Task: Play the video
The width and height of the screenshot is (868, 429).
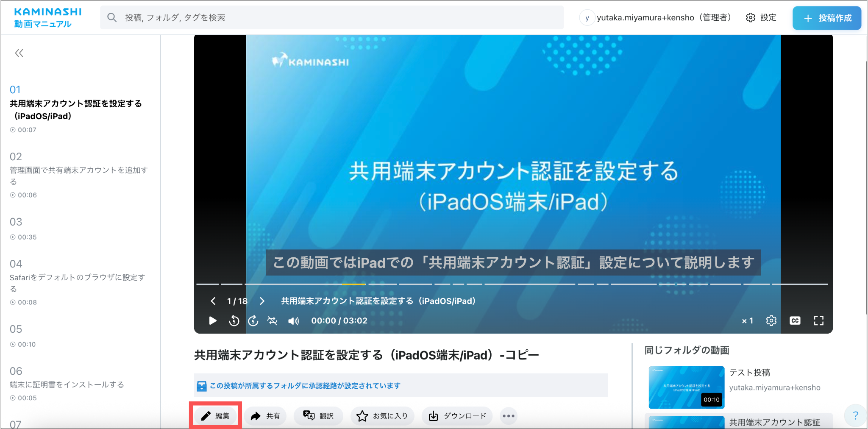Action: [x=213, y=320]
